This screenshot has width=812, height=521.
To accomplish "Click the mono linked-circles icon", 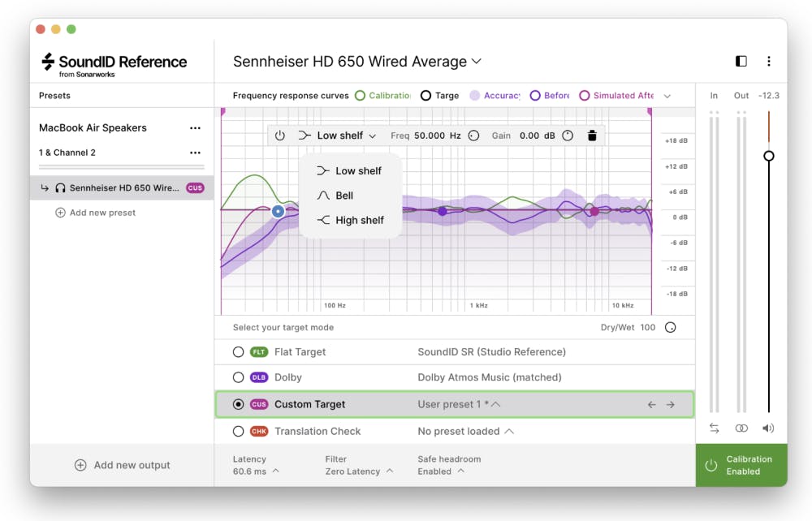I will 741,428.
